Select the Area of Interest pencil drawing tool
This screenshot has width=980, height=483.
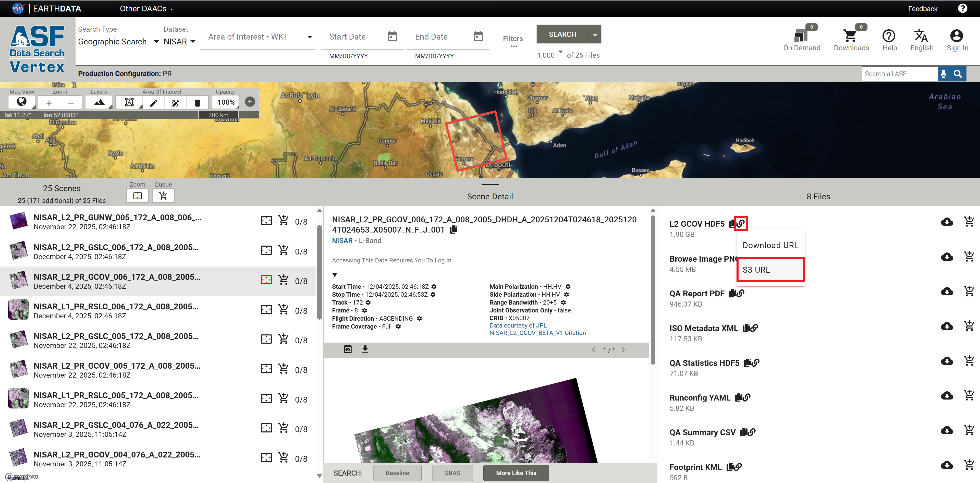click(x=153, y=102)
